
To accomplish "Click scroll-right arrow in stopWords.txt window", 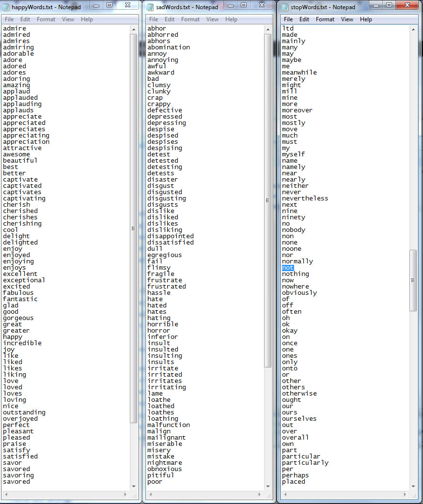I will pyautogui.click(x=405, y=494).
